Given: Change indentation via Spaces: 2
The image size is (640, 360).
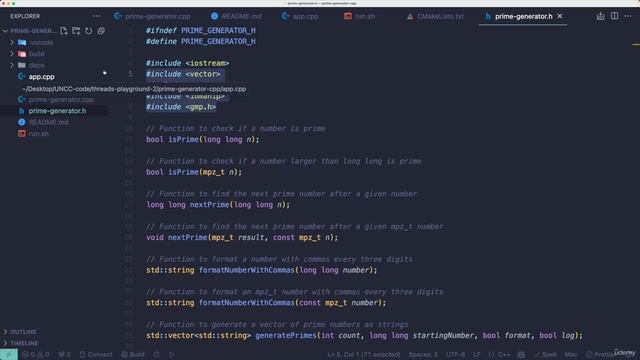Looking at the screenshot, I should 423,354.
